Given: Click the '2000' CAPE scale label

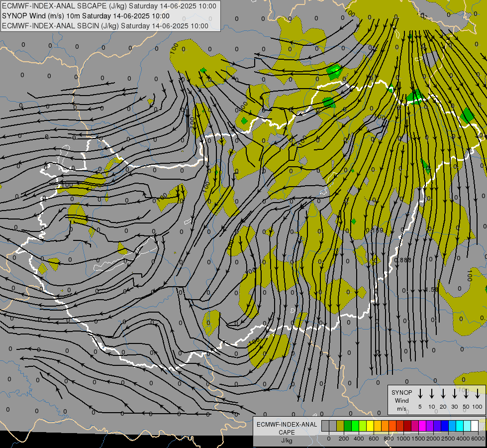Looking at the screenshot, I should click(x=433, y=439).
